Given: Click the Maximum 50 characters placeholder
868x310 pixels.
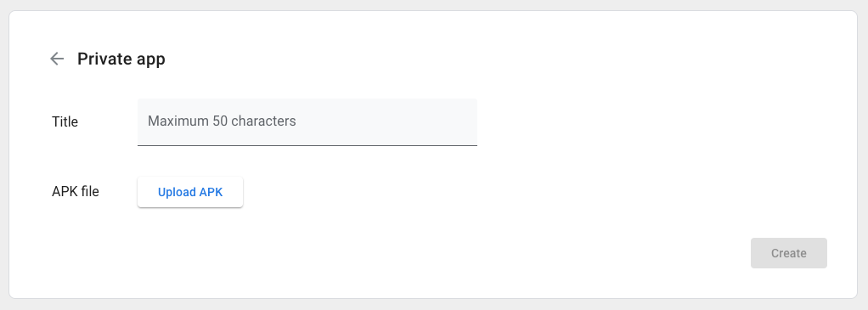Looking at the screenshot, I should (x=222, y=121).
